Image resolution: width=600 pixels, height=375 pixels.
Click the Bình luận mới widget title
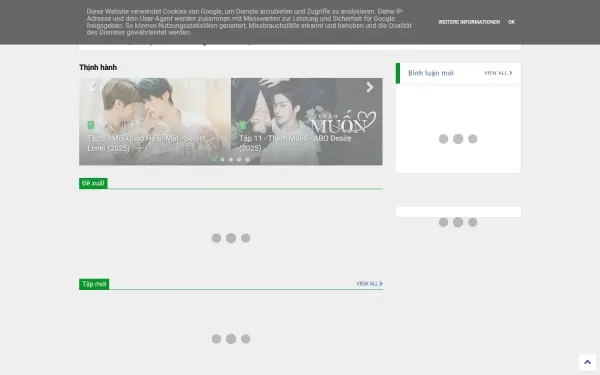pos(430,73)
